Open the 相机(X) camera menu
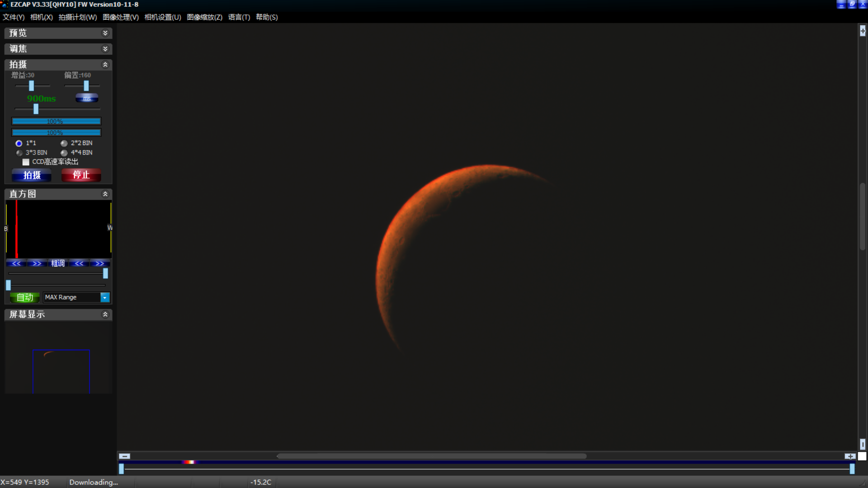This screenshot has width=868, height=488. [x=41, y=17]
